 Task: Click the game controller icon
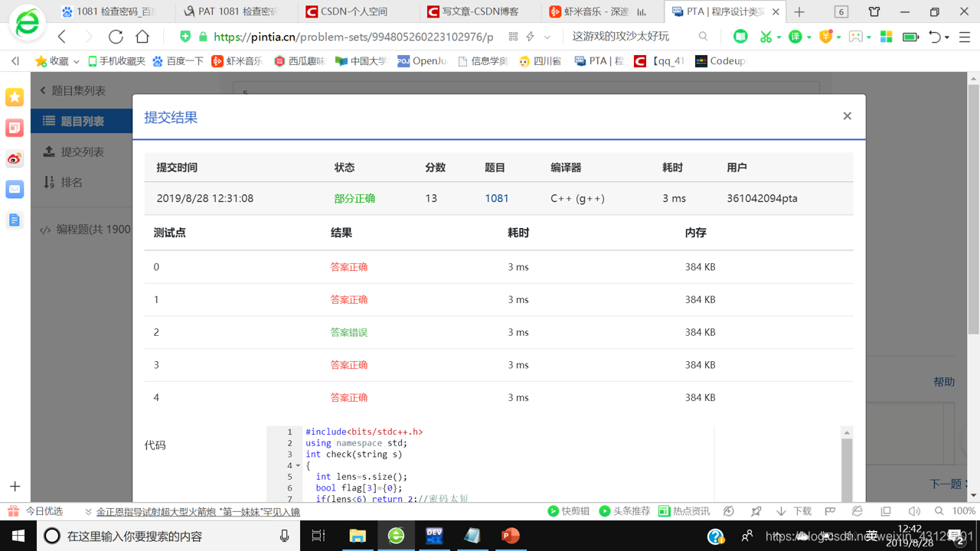pos(855,36)
